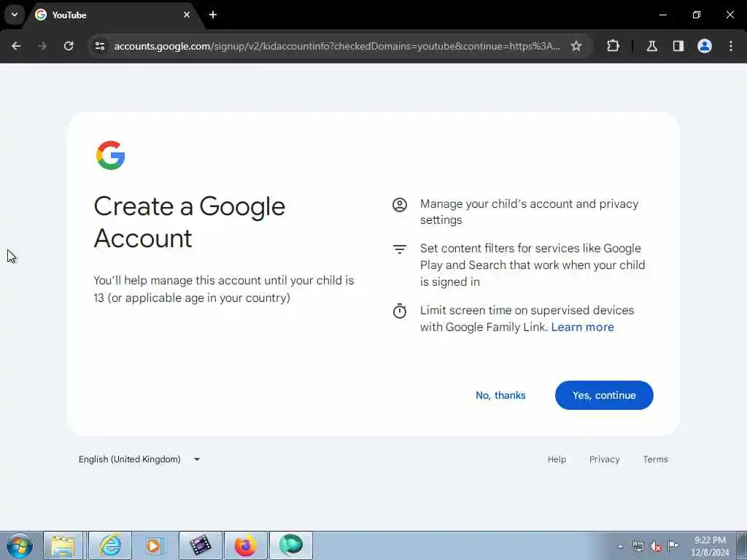
Task: Launch Firefox from taskbar
Action: tap(245, 545)
